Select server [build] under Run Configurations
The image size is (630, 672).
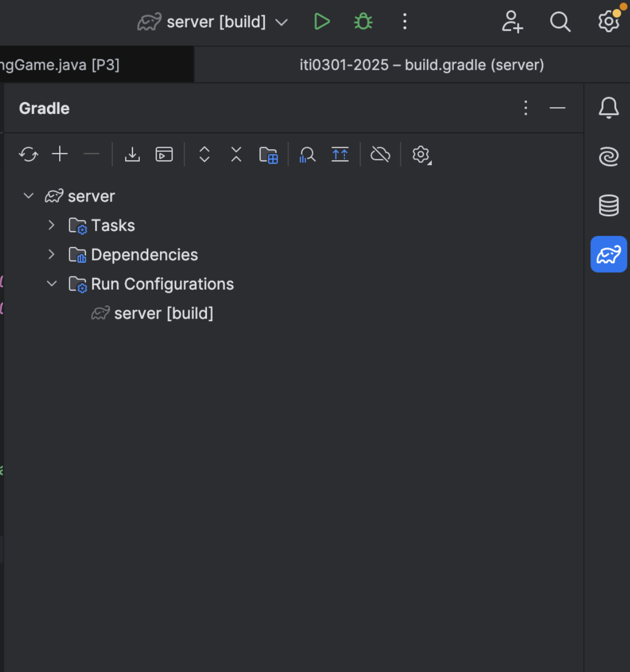[x=163, y=313]
